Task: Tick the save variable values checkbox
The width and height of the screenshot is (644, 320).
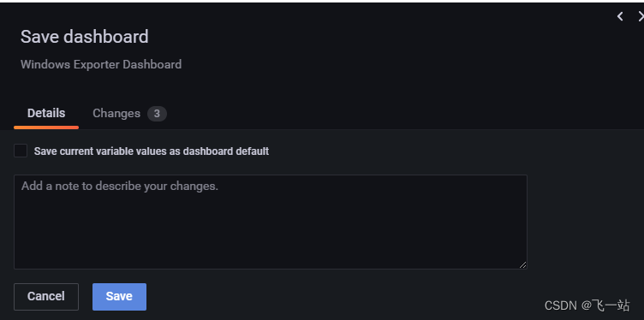Action: (21, 151)
